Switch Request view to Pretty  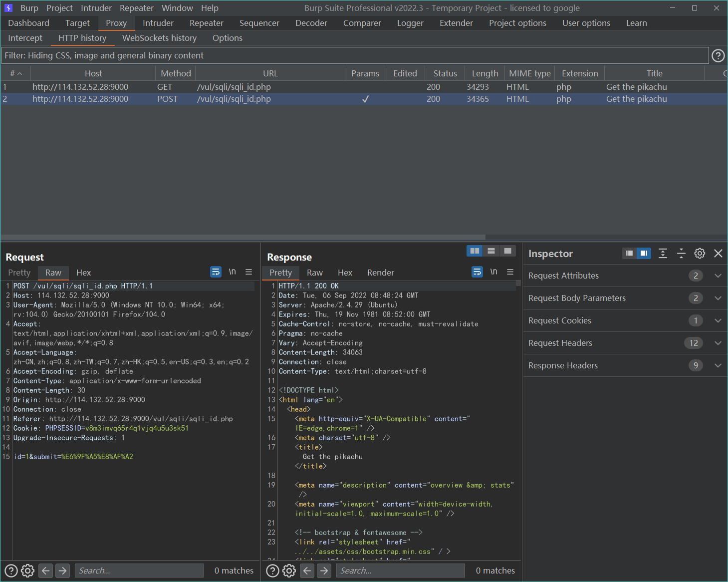click(x=19, y=273)
